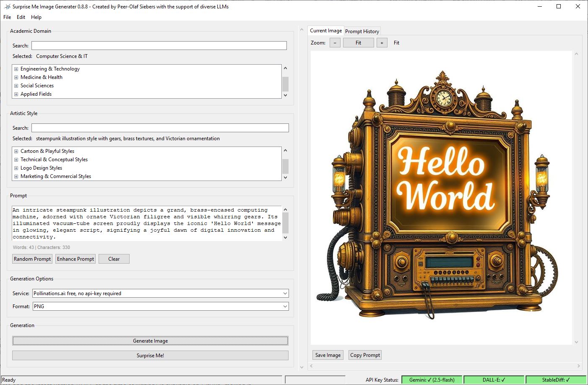Click the Save Image button
Viewport: 588px width, 385px height.
(328, 355)
